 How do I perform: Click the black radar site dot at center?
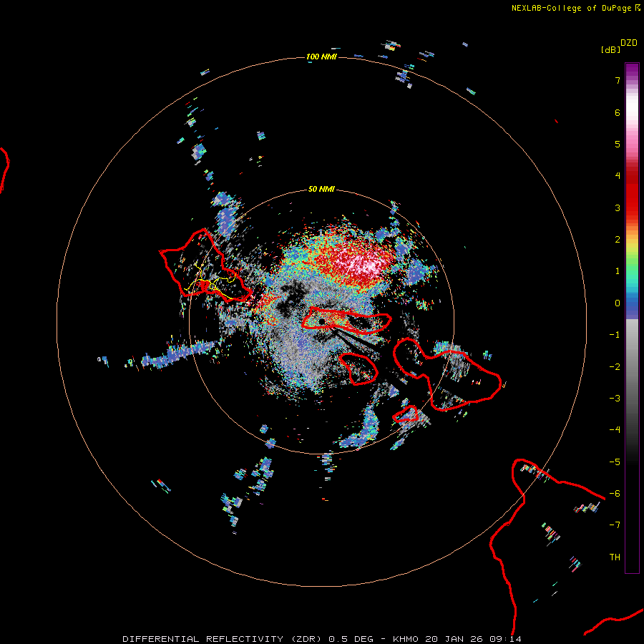pos(322,321)
